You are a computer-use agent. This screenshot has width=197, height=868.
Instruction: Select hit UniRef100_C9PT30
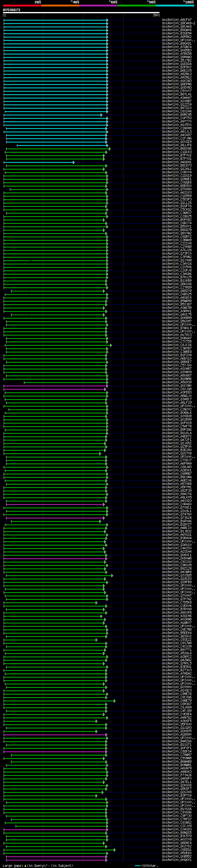(177, 816)
